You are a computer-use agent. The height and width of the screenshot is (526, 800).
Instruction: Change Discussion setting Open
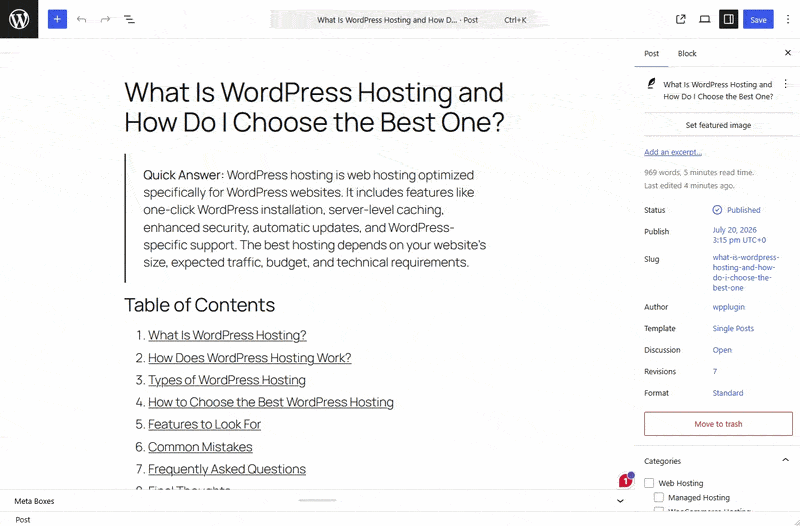pos(722,350)
